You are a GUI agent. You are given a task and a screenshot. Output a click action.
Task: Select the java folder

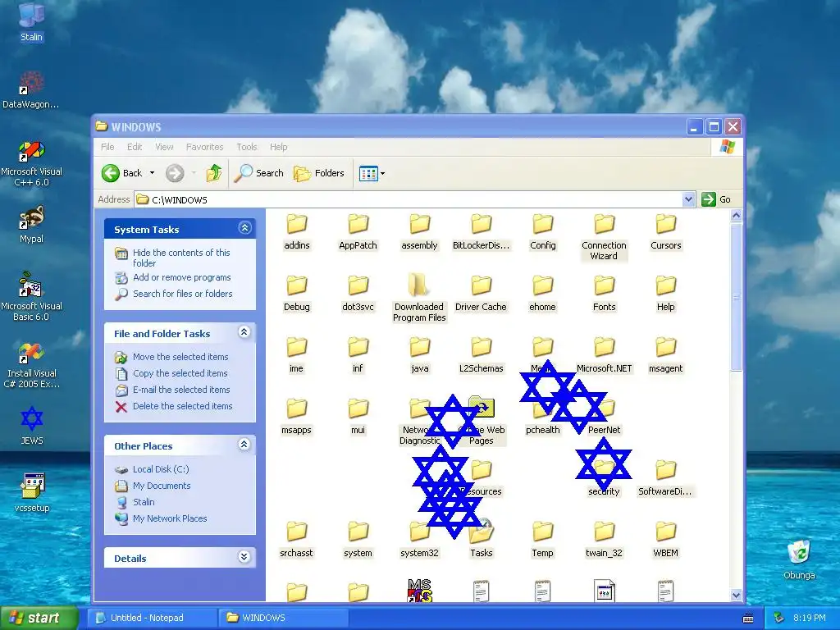tap(419, 356)
